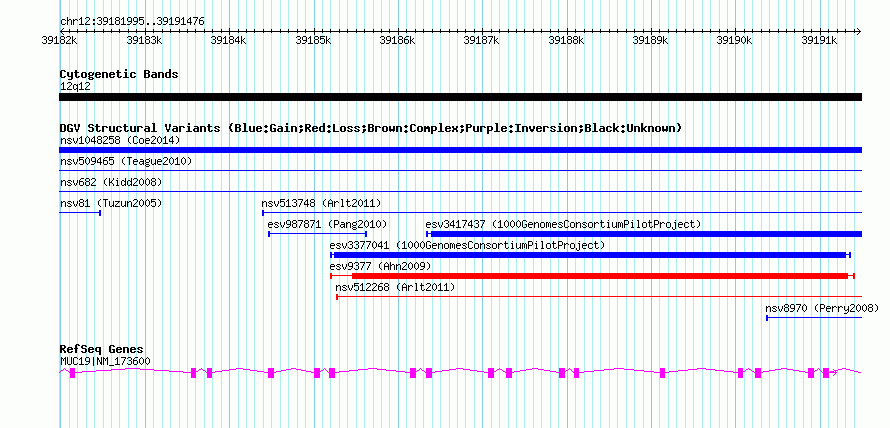Click the 39186k ruler label
Image resolution: width=890 pixels, height=428 pixels.
click(x=397, y=40)
